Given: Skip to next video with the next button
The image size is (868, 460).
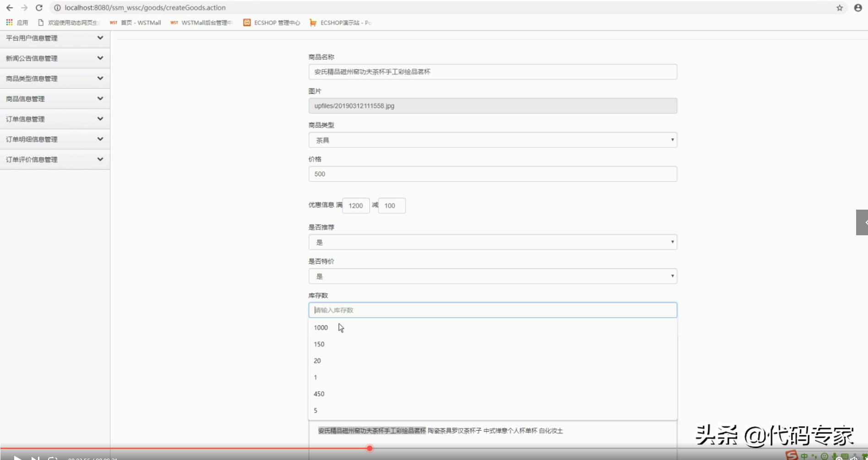Looking at the screenshot, I should coord(35,457).
